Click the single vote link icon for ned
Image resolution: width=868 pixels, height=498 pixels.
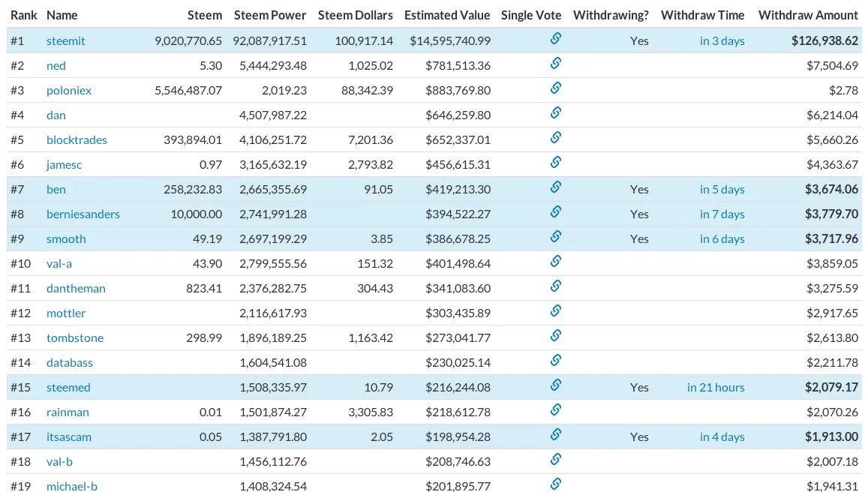click(x=556, y=63)
